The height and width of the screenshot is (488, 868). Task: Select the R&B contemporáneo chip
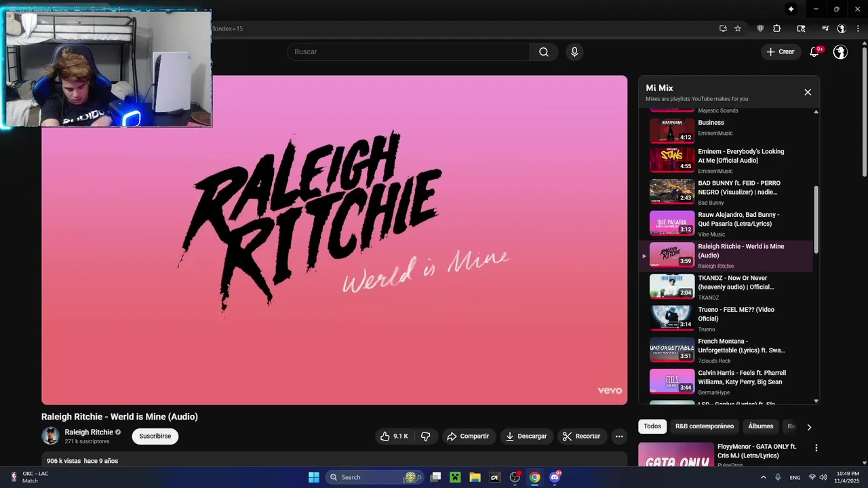[705, 426]
